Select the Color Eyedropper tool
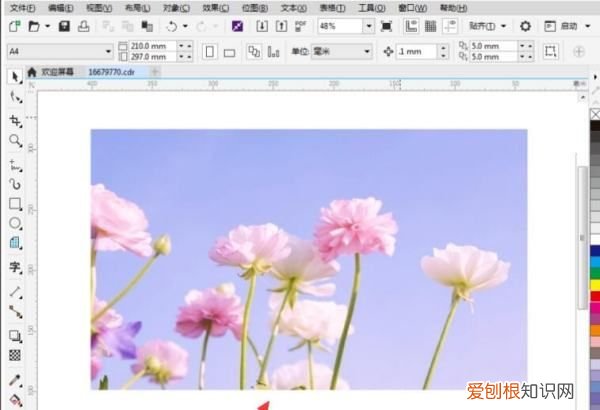 15,380
